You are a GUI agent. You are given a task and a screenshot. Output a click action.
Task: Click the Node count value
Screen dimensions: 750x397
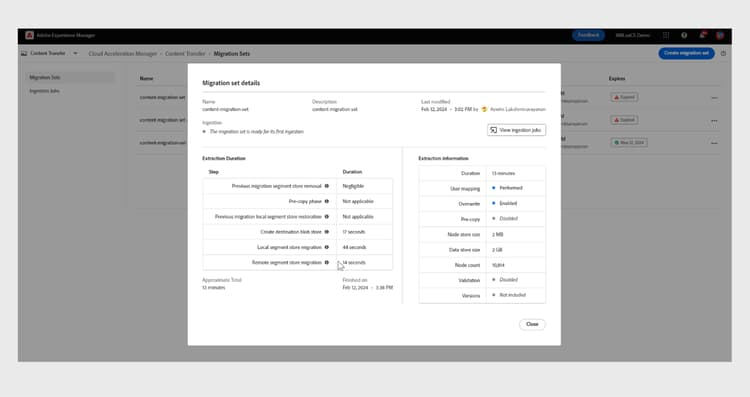(498, 265)
